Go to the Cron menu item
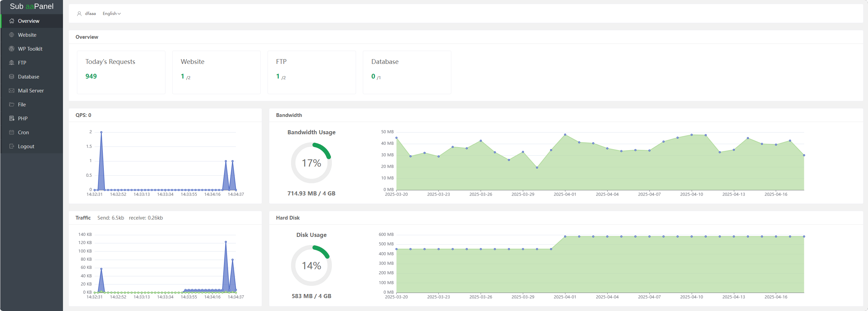 23,133
